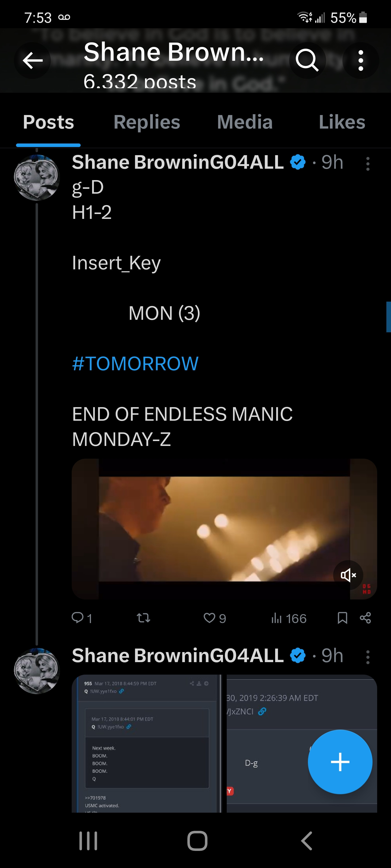Screen dimensions: 391x868
Task: Open the Likes tab
Action: click(342, 122)
